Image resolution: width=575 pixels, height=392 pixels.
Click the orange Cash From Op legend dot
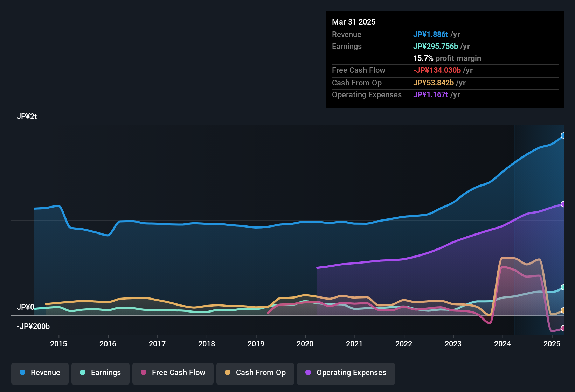[228, 373]
